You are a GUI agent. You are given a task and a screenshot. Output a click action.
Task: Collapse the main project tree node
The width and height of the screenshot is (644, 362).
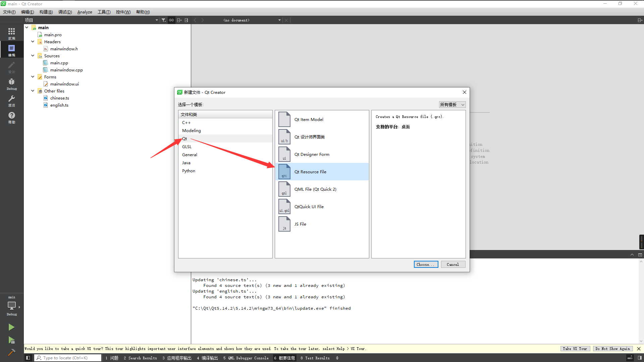point(27,27)
